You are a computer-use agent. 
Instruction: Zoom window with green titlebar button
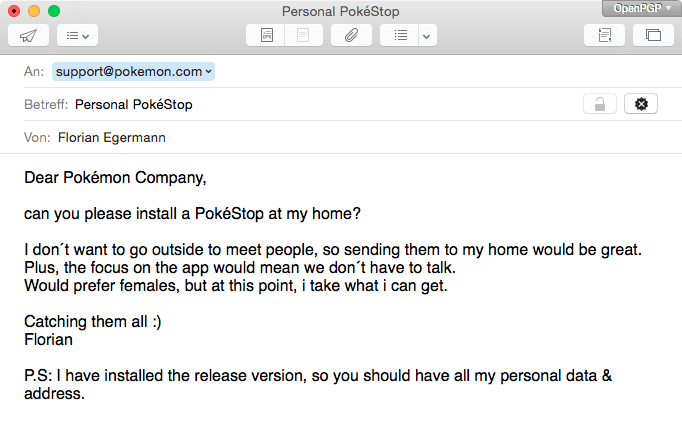(54, 11)
